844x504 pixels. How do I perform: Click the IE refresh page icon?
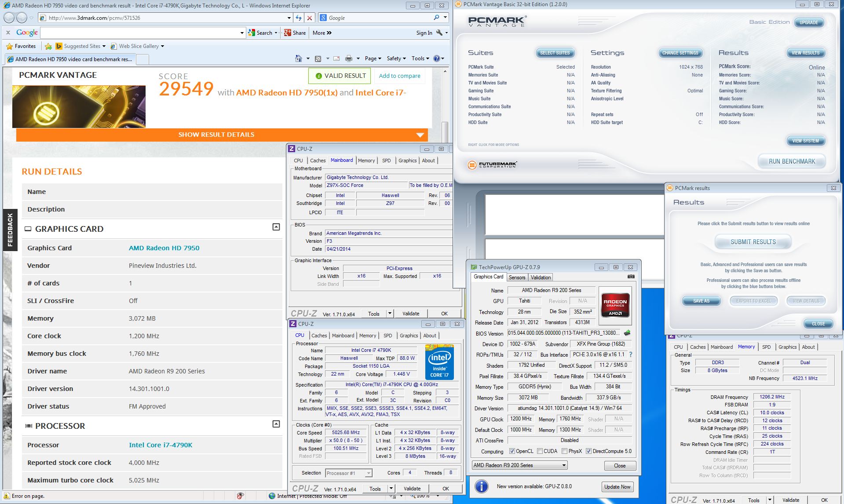click(299, 18)
